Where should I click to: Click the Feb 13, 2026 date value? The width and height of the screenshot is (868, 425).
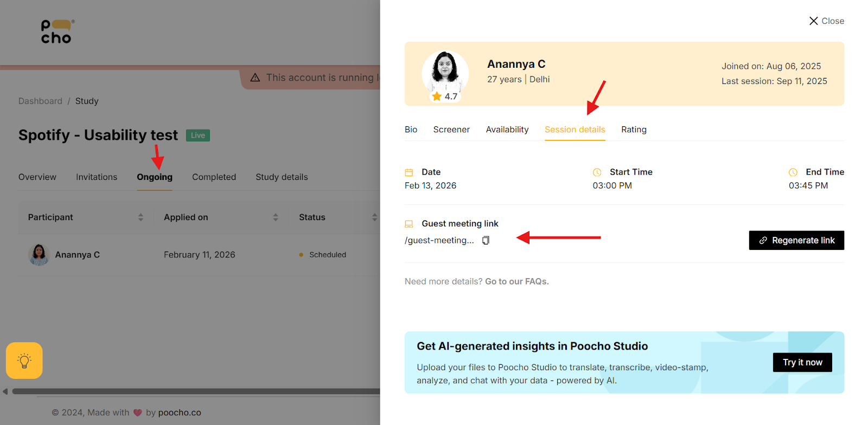431,185
